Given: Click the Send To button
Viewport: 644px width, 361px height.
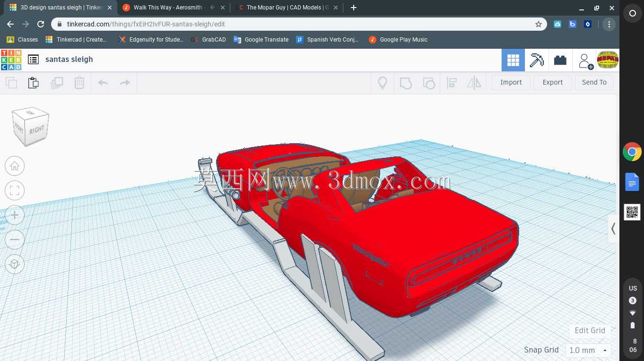Looking at the screenshot, I should (x=594, y=82).
